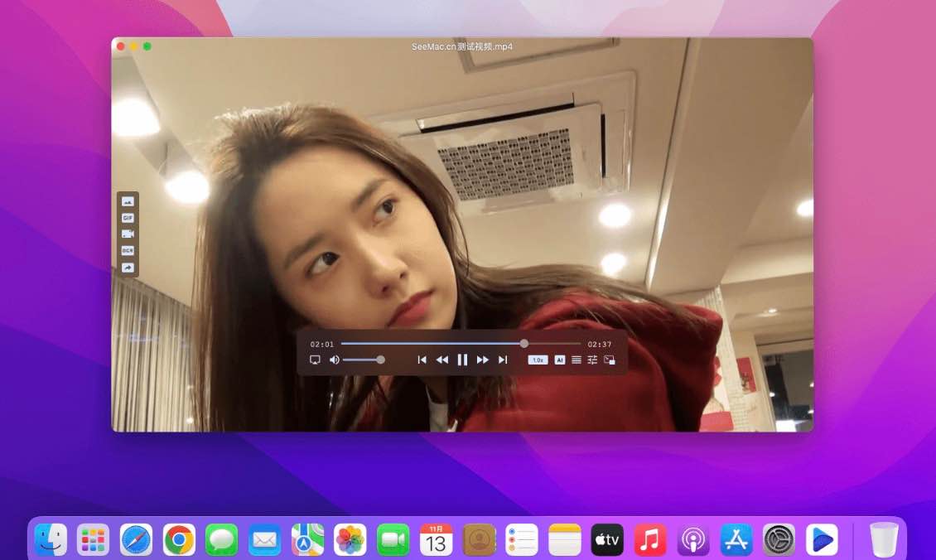The image size is (936, 560).
Task: Open Photos from the Dock
Action: [x=350, y=539]
